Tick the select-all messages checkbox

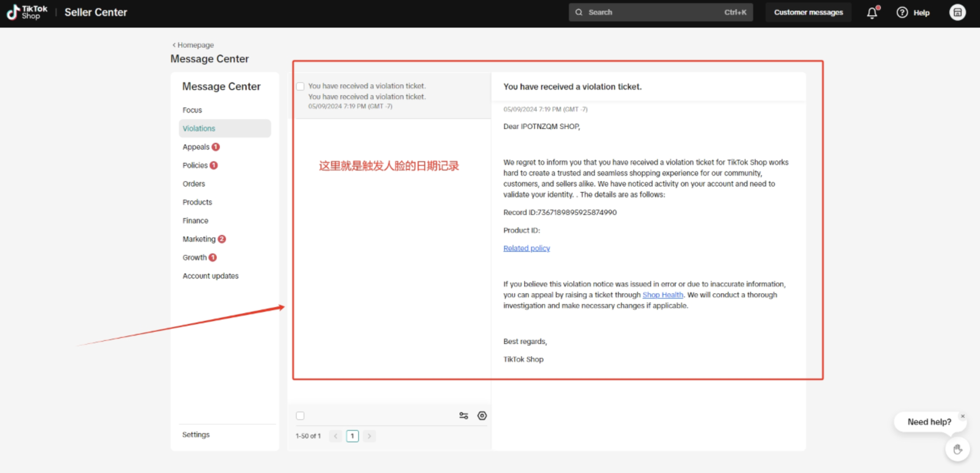pos(300,415)
